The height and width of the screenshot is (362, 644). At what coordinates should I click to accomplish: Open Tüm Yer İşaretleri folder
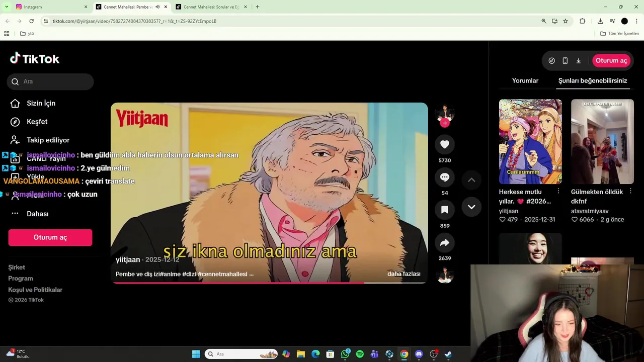[620, 34]
